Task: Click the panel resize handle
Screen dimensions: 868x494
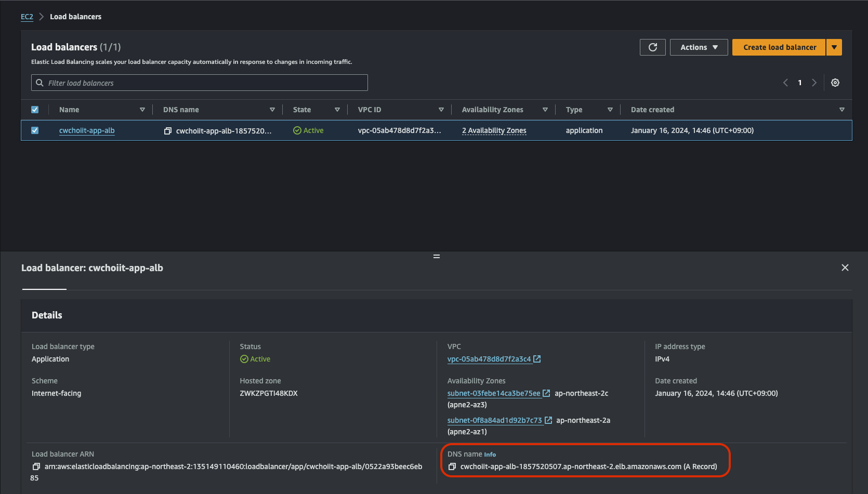Action: 437,256
